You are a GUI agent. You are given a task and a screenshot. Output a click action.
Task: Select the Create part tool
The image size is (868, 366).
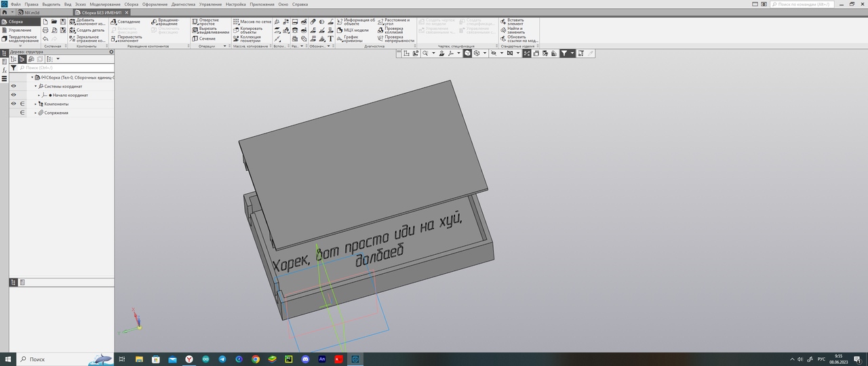[87, 30]
